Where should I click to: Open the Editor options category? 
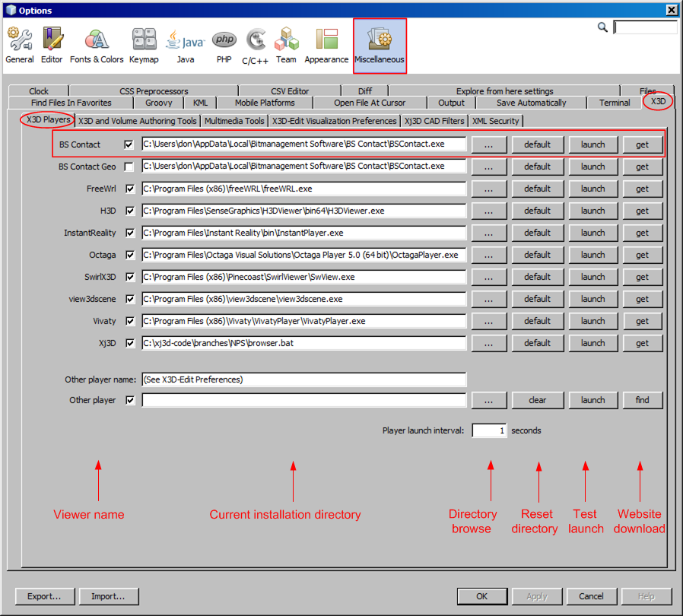[52, 46]
